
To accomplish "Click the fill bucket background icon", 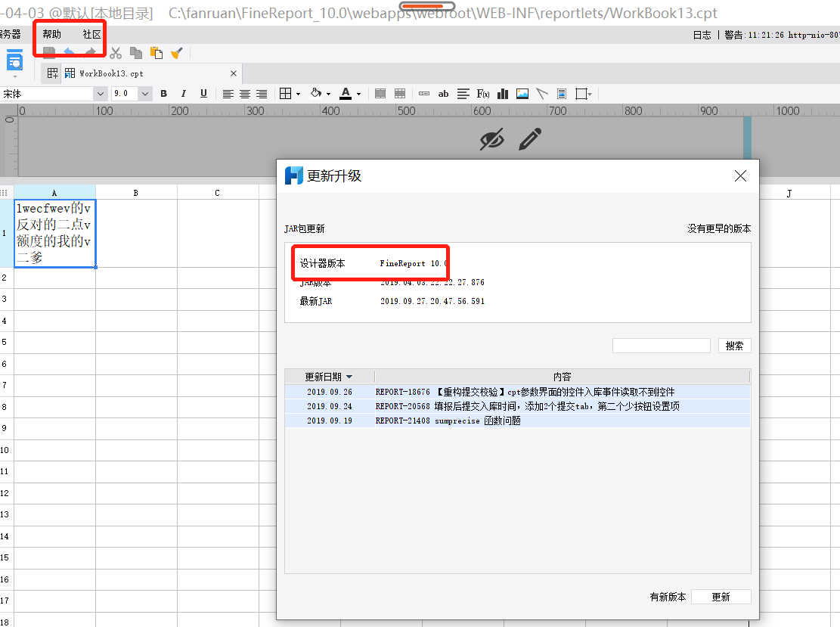I will point(316,93).
